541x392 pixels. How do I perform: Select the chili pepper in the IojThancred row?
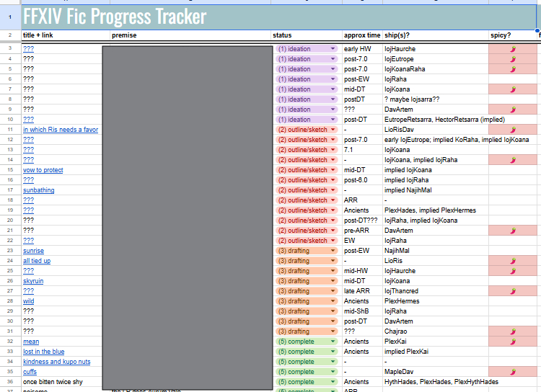pyautogui.click(x=513, y=291)
